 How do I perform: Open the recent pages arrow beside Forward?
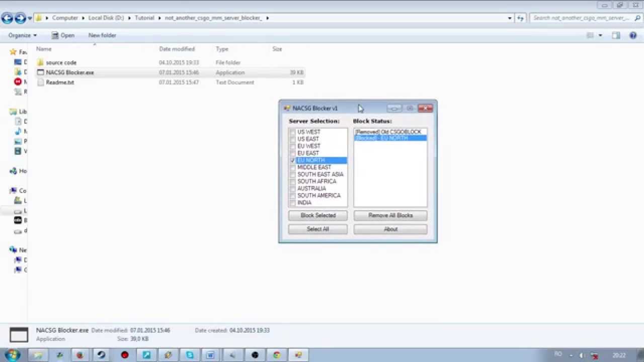(30, 19)
